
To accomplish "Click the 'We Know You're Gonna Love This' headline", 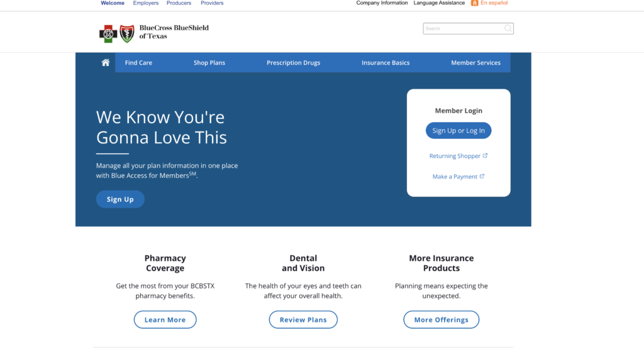I will [x=162, y=127].
